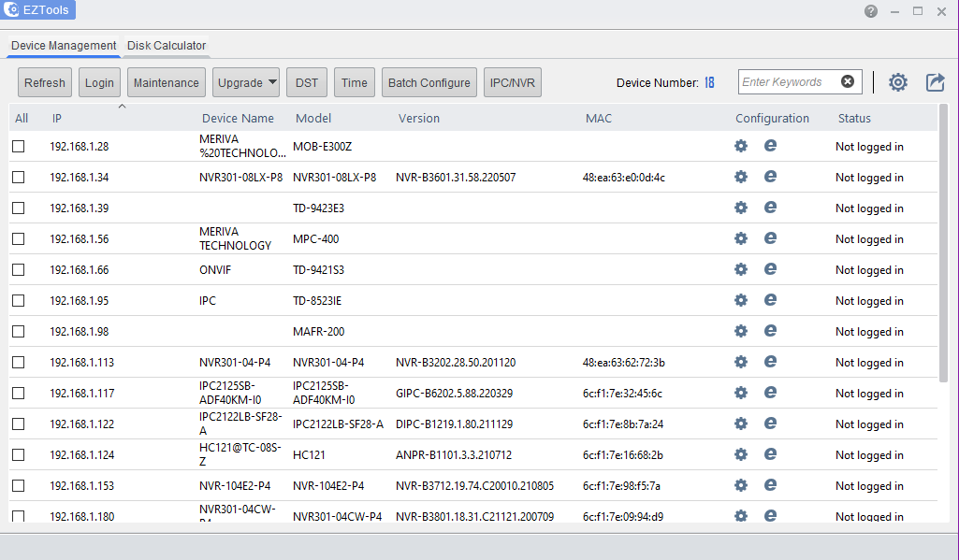Select checkbox for 192.168.1.28
The image size is (959, 560).
19,146
